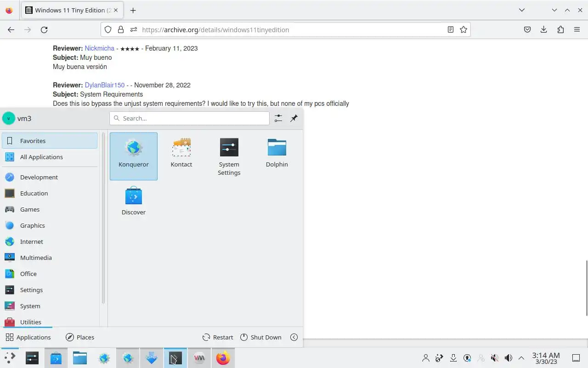
Task: Select the Education category
Action: [50, 193]
